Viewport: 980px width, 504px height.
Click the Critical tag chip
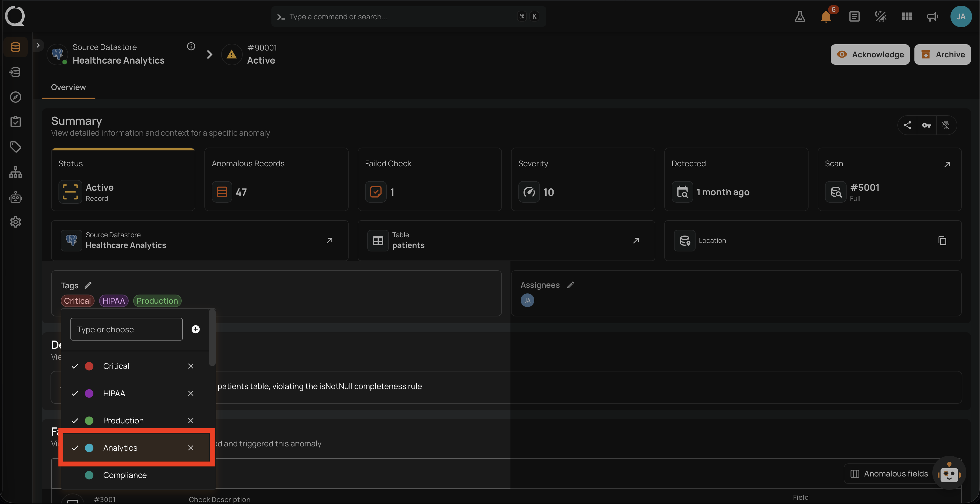click(77, 301)
